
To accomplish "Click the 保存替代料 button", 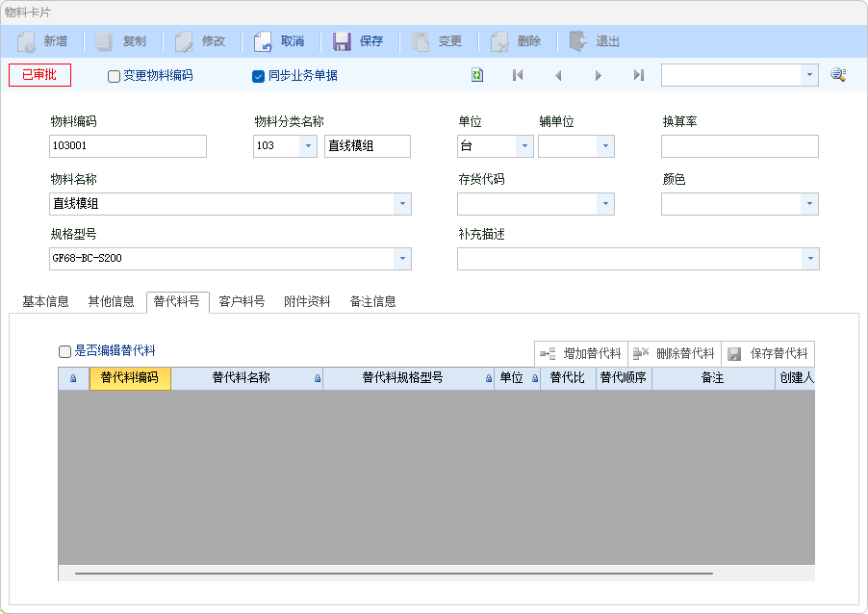I will (768, 353).
